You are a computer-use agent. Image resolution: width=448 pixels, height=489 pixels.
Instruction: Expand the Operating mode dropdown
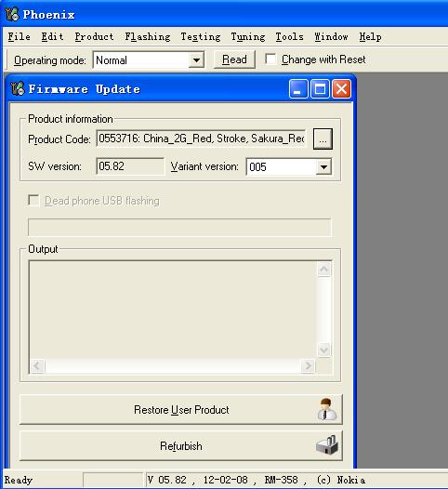pyautogui.click(x=196, y=59)
